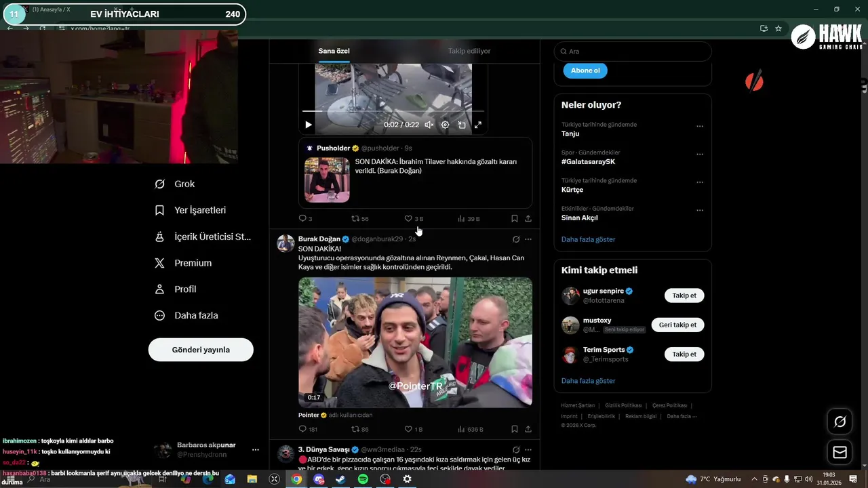This screenshot has height=488, width=868.
Task: Open the floating messages envelope button
Action: coord(840,452)
